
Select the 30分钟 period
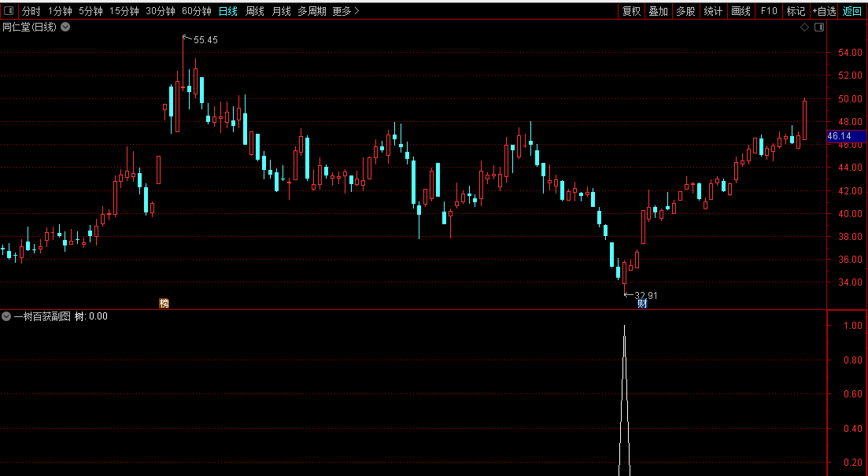[161, 11]
